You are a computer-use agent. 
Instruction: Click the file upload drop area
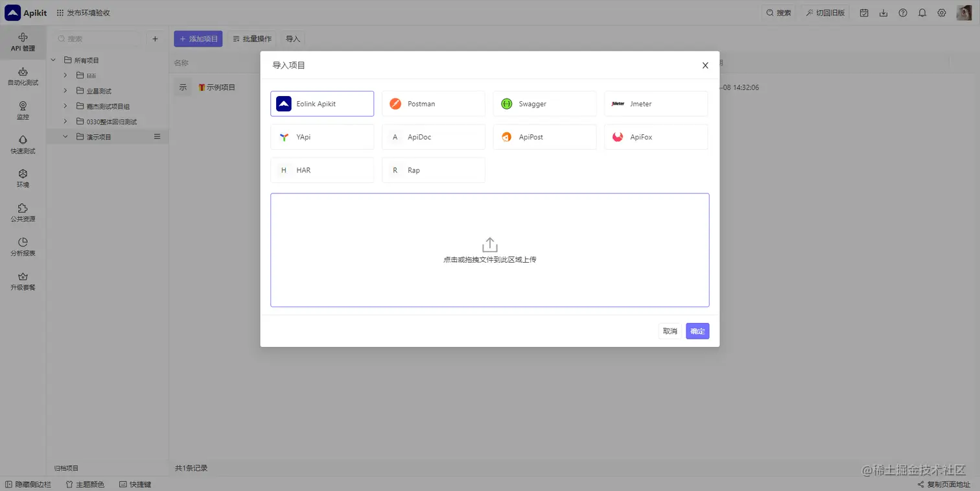click(x=490, y=250)
